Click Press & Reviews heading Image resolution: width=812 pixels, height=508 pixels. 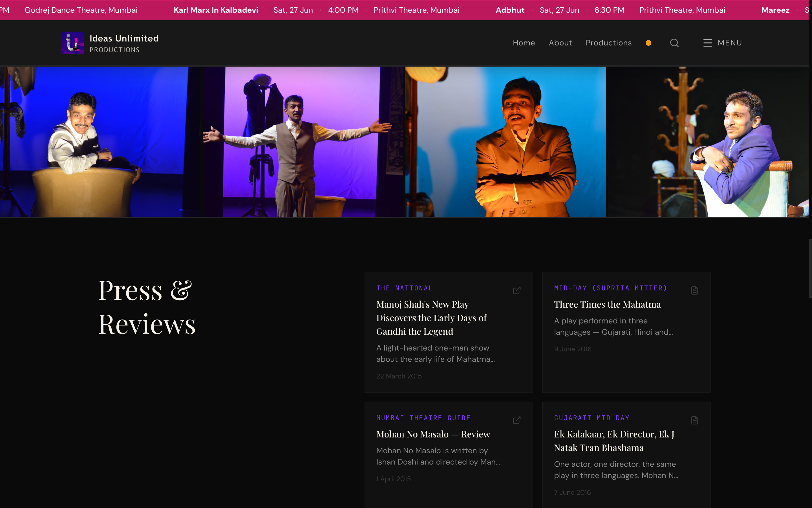coord(147,307)
